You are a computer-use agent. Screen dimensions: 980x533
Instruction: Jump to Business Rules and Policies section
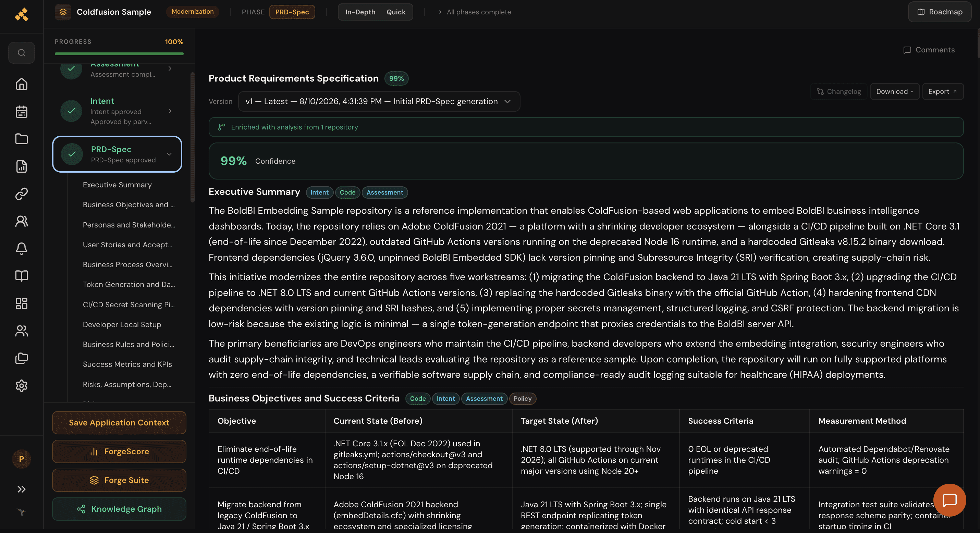[x=128, y=344]
